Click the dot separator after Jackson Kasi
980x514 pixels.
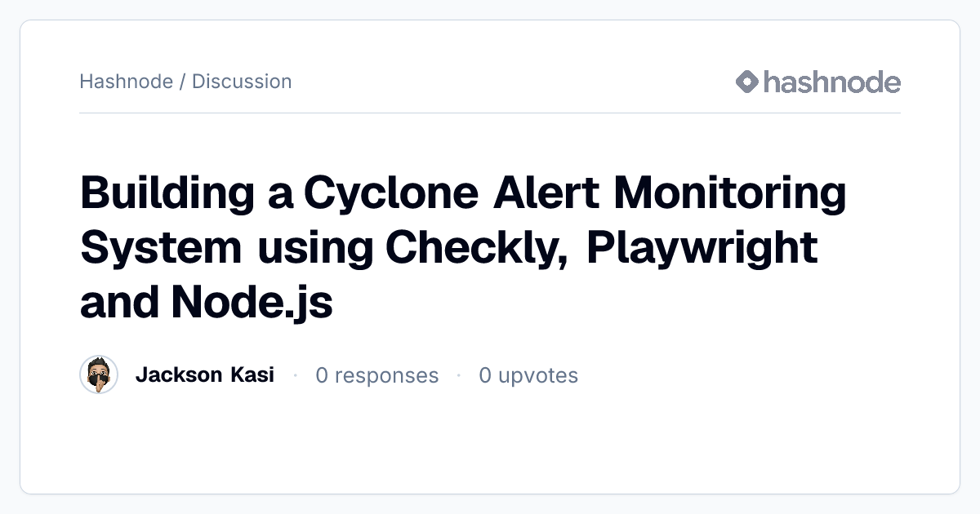point(295,375)
